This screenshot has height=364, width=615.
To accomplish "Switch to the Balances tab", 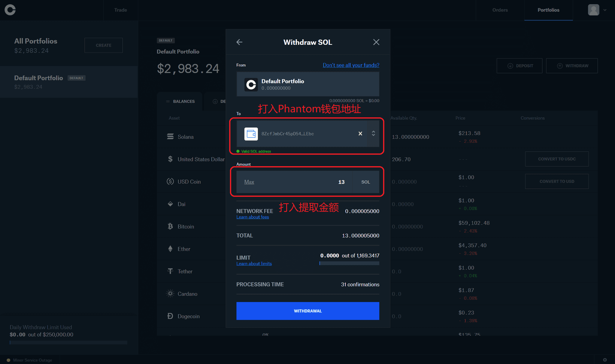I will 180,101.
